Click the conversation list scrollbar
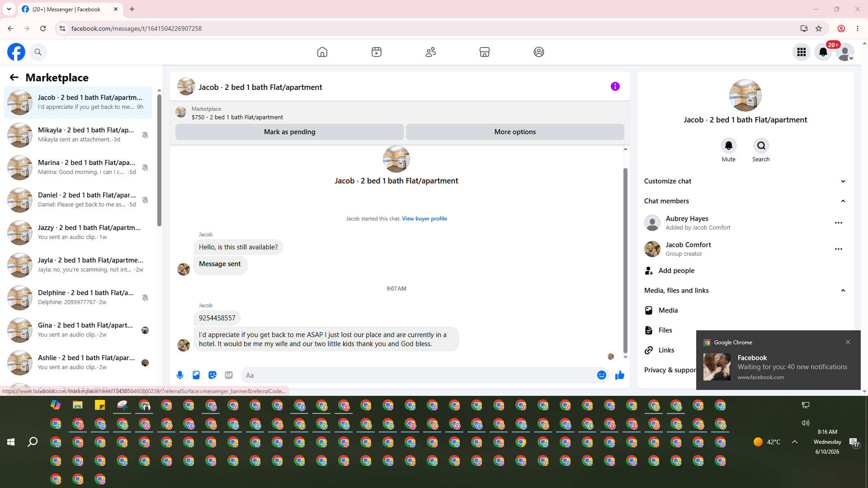This screenshot has height=488, width=868. pyautogui.click(x=159, y=160)
